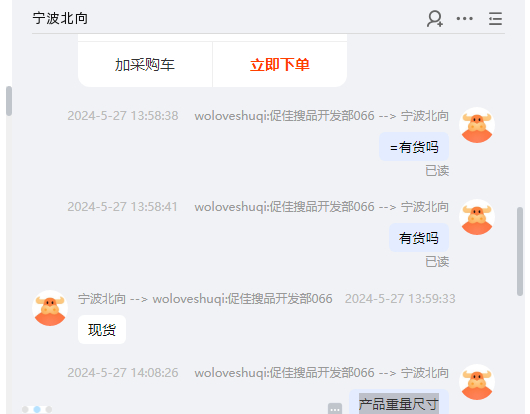Image resolution: width=530 pixels, height=414 pixels.
Task: Click the right-side chat scrollbar thumb
Action: click(520, 252)
